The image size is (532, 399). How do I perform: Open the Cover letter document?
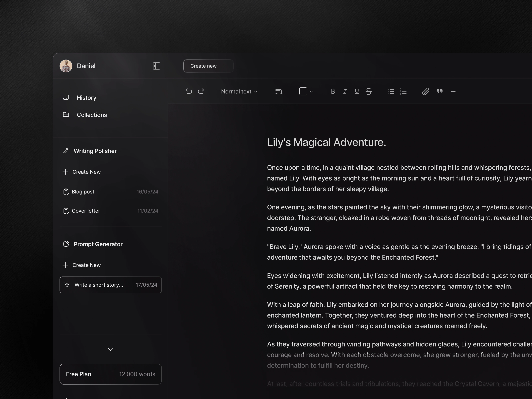coord(110,211)
